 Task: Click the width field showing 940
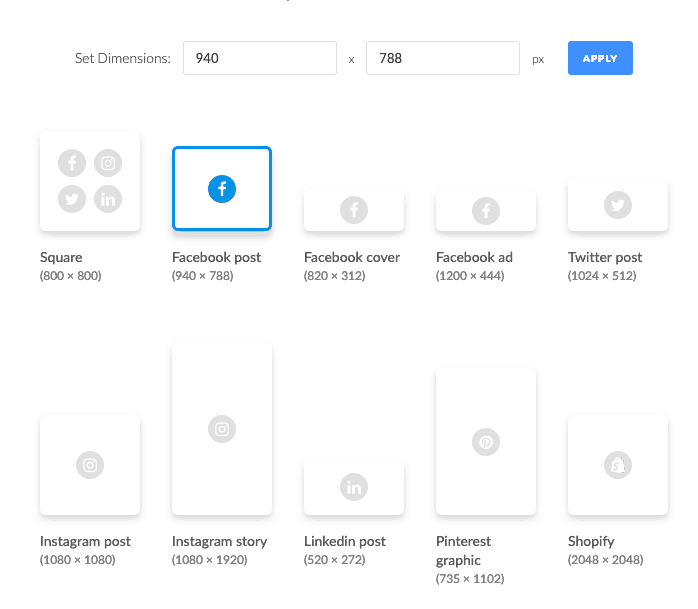[260, 58]
